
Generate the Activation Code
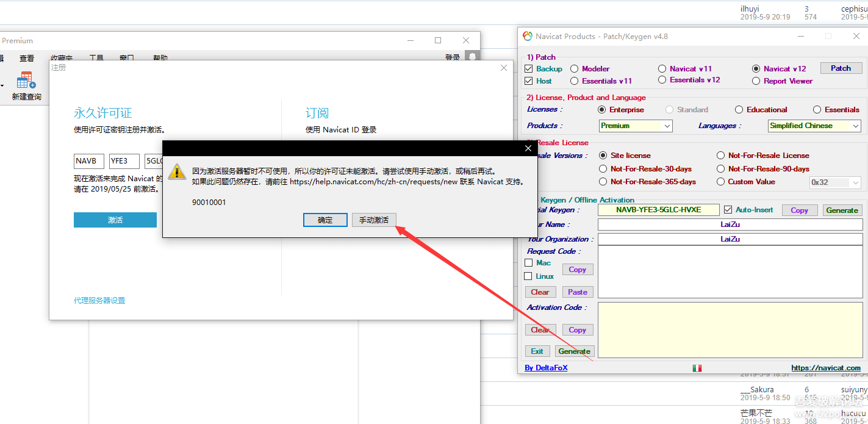[x=575, y=351]
